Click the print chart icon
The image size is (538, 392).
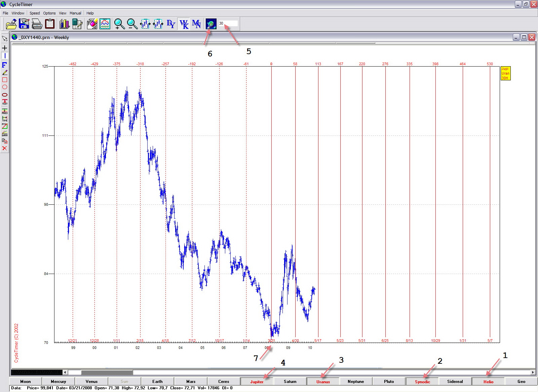coord(37,24)
